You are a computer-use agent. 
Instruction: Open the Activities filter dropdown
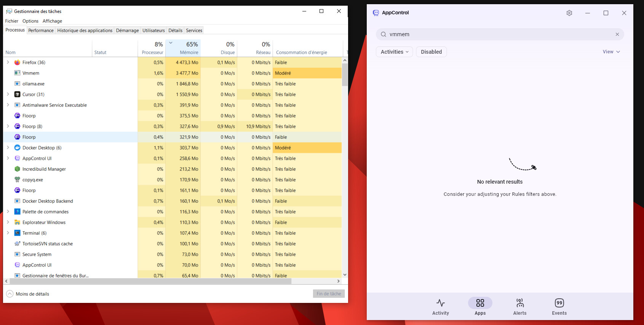pos(394,52)
